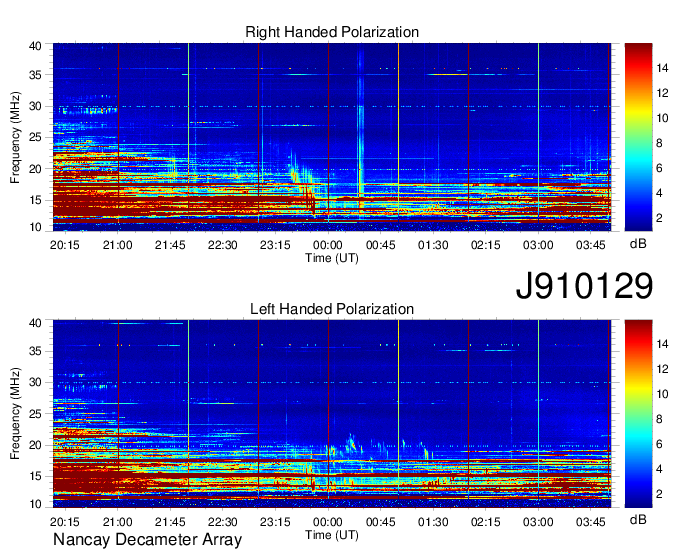
Task: Click "Frequency (MHz)" axis label of Left Handed plot
Action: [x=15, y=414]
